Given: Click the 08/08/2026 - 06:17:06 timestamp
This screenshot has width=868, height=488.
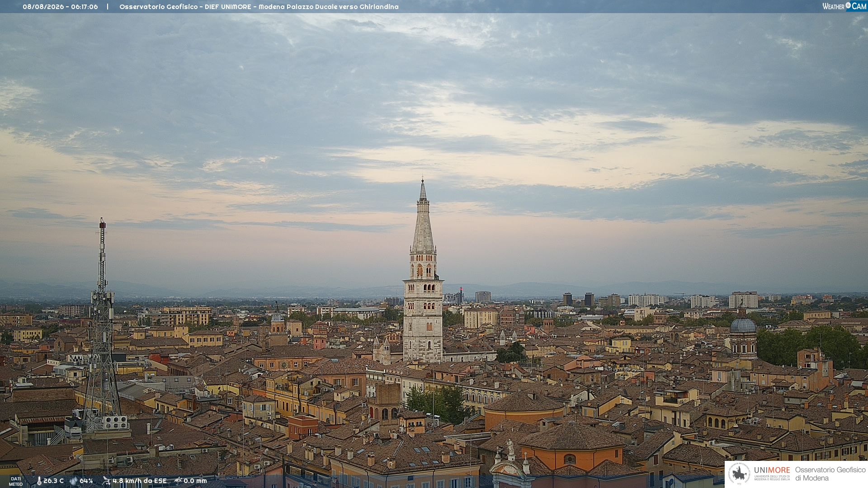Looking at the screenshot, I should click(60, 7).
